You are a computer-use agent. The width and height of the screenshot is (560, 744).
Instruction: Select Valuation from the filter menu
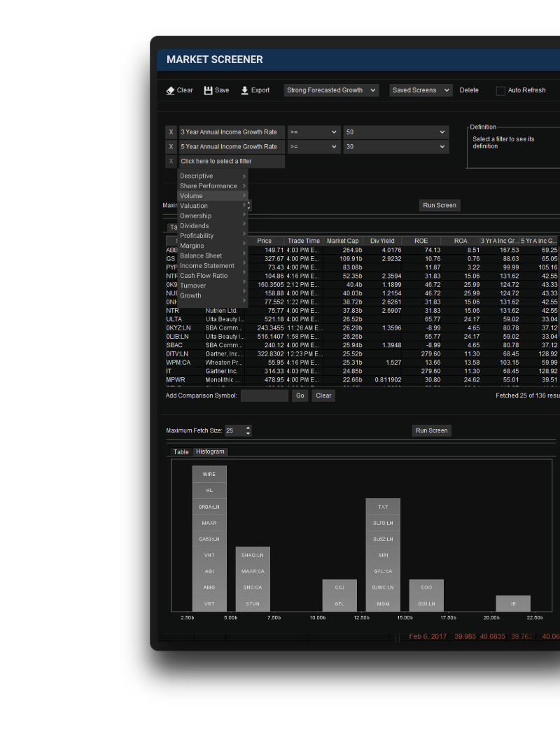[194, 206]
